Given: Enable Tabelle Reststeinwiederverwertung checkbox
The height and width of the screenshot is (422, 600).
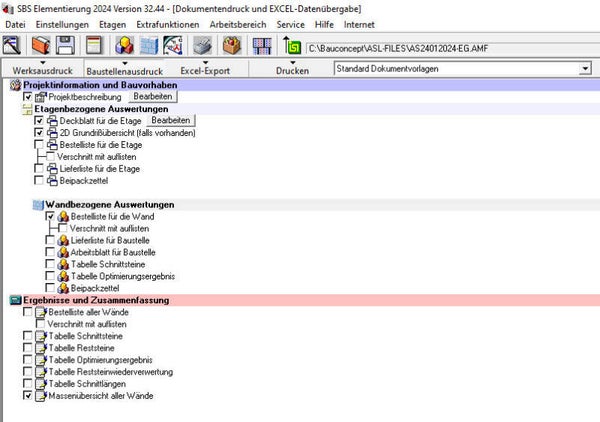Looking at the screenshot, I should [28, 371].
